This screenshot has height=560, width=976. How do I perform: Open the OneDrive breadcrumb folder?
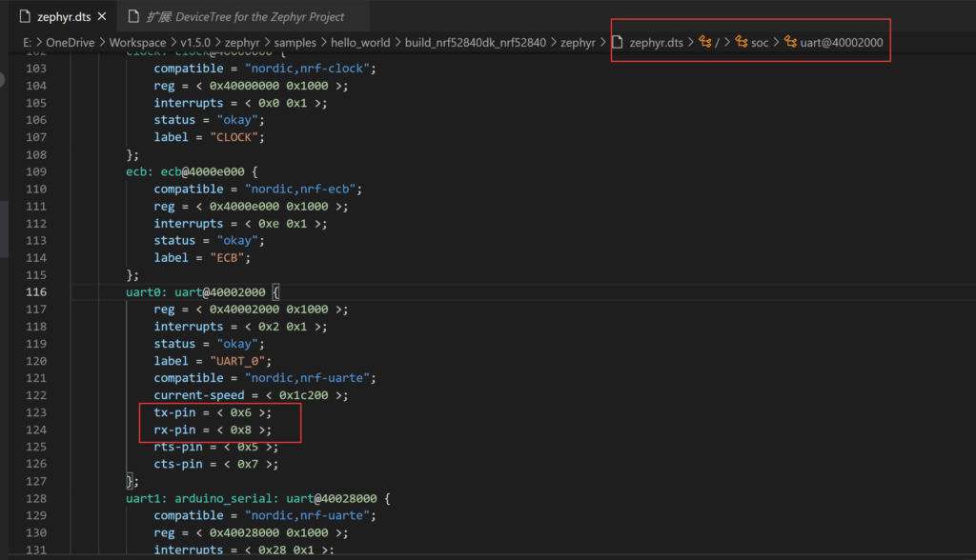[x=71, y=43]
